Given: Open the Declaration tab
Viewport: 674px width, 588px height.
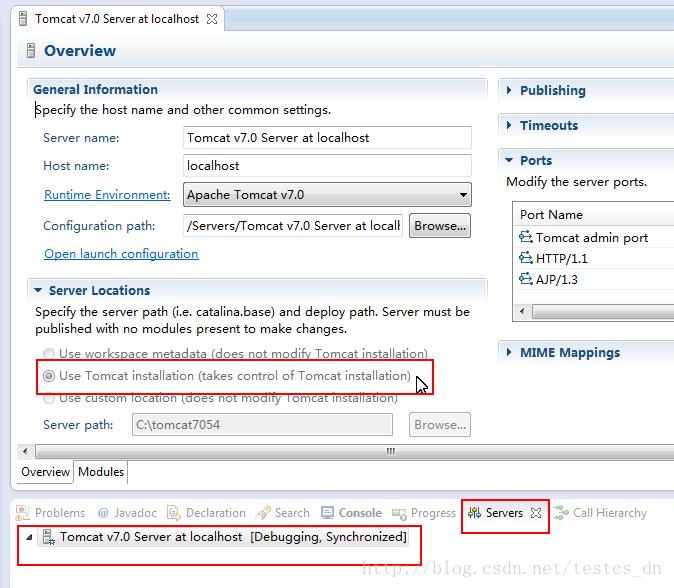Looking at the screenshot, I should pos(206,513).
